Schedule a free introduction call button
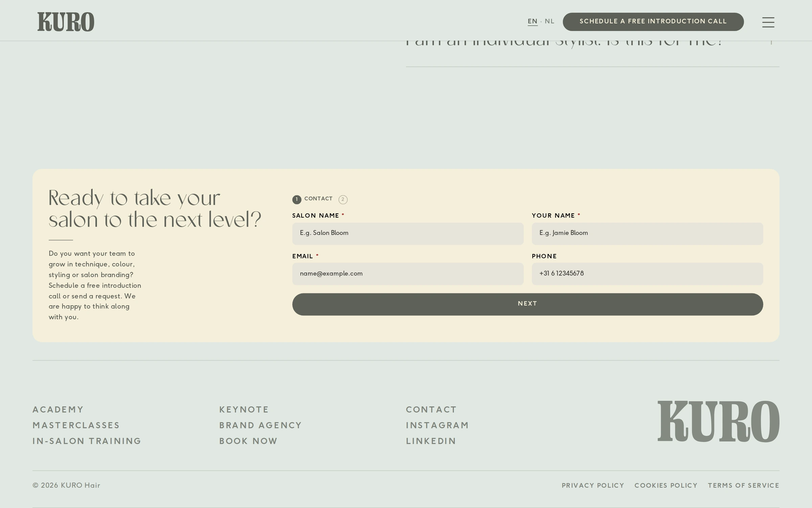This screenshot has width=812, height=508. [x=653, y=22]
